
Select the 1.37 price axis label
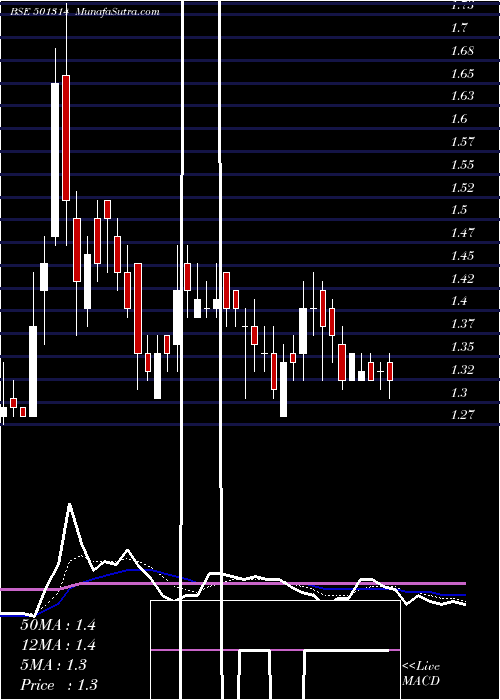click(x=462, y=324)
